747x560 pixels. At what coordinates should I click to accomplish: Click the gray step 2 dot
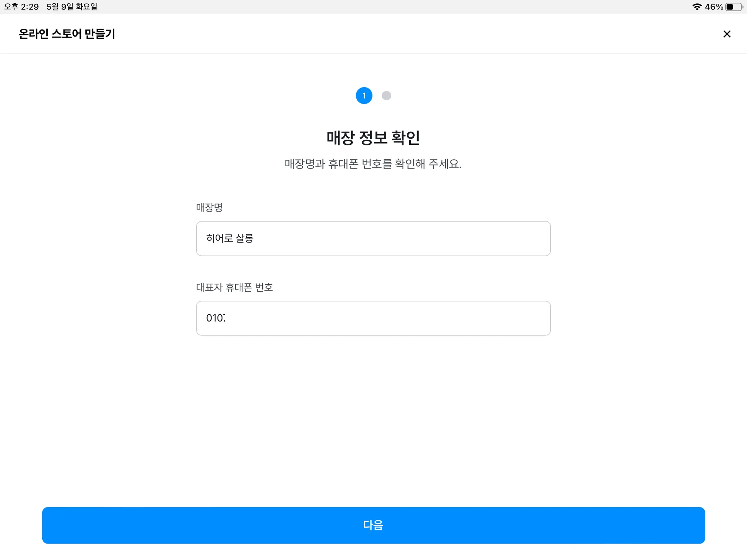click(386, 96)
